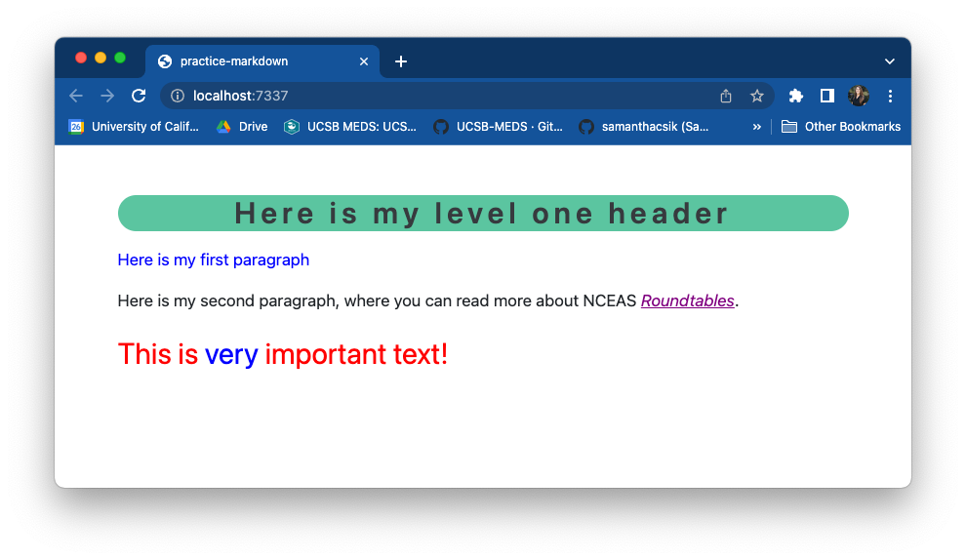Open the Other Bookmarks folder
The height and width of the screenshot is (560, 966).
[x=841, y=127]
